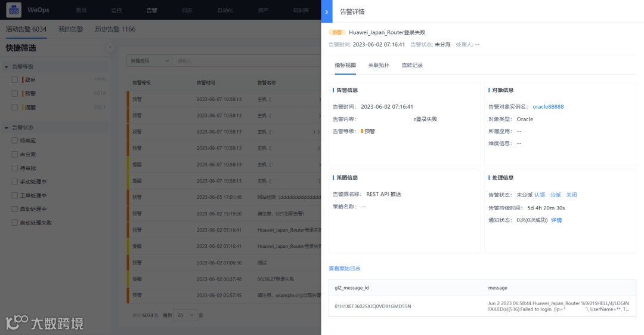
Task: Check the 待审批 status filter
Action: point(15,168)
